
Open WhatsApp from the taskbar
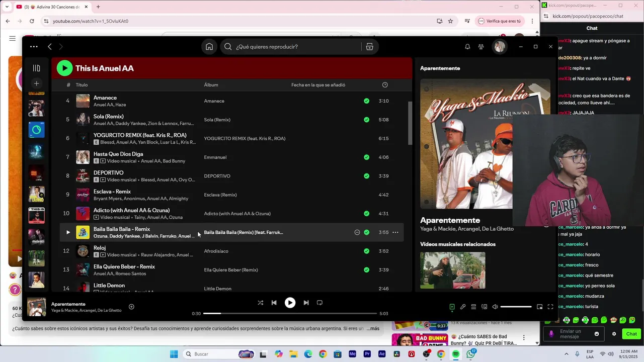tap(470, 354)
